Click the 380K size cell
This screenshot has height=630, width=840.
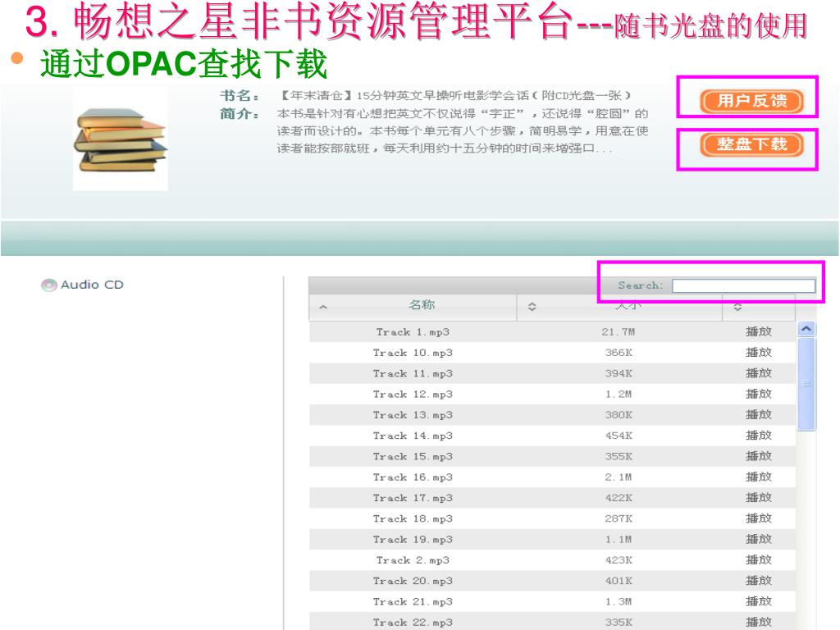pyautogui.click(x=619, y=415)
